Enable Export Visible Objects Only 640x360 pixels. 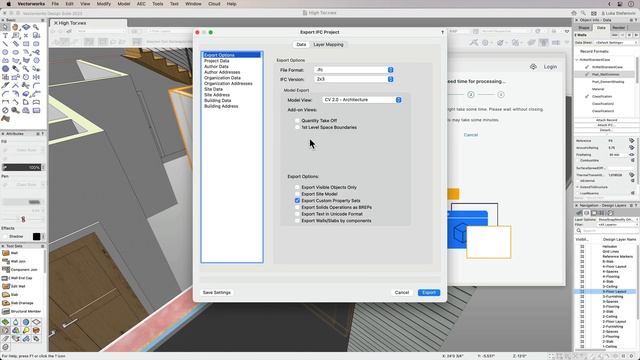click(297, 187)
